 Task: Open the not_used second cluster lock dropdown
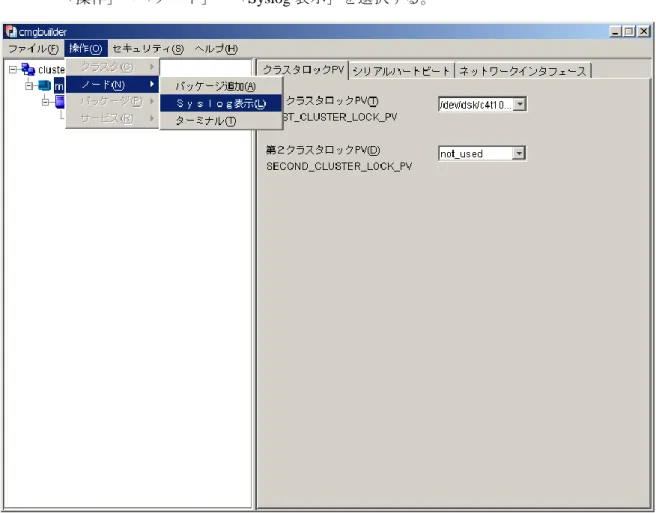pos(519,153)
